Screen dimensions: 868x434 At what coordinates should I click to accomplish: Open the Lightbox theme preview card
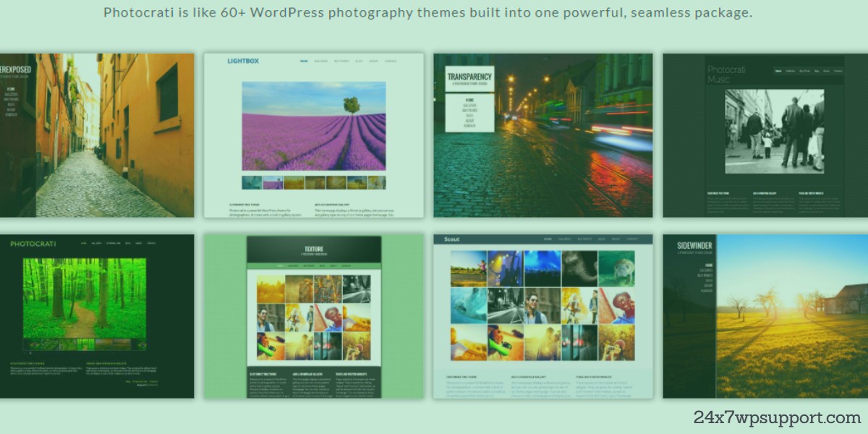314,135
